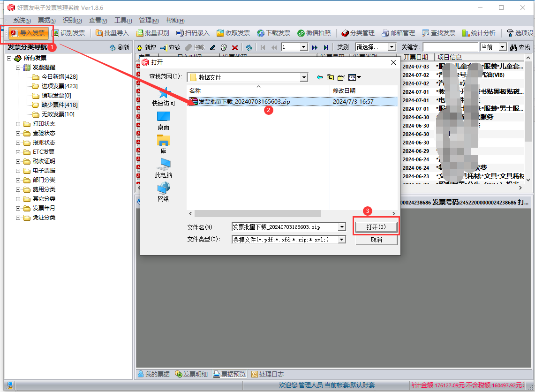
Task: Click the 新增 add button
Action: (x=146, y=47)
